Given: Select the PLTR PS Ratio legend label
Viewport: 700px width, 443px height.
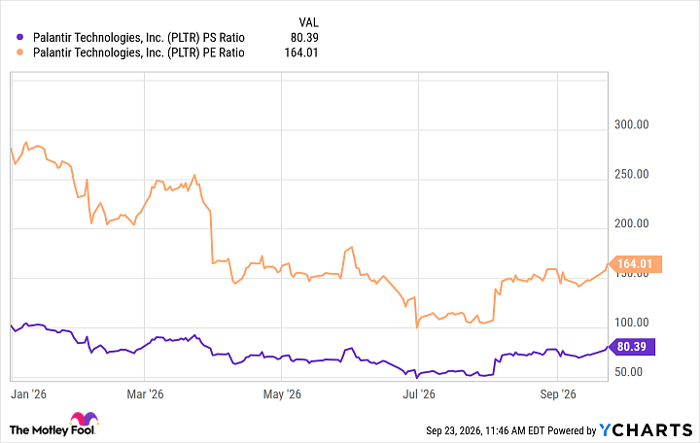Looking at the screenshot, I should pos(139,38).
